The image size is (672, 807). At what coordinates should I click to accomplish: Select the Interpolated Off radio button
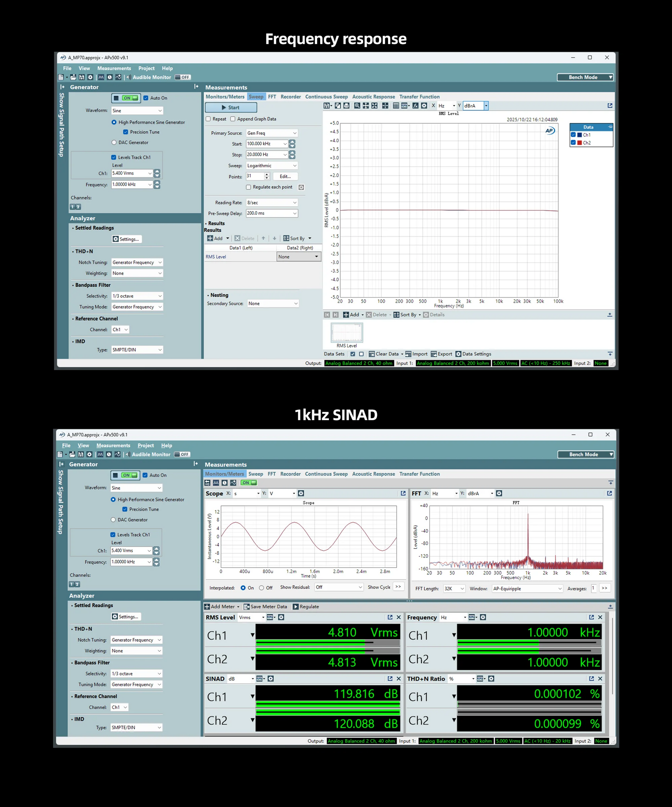262,588
